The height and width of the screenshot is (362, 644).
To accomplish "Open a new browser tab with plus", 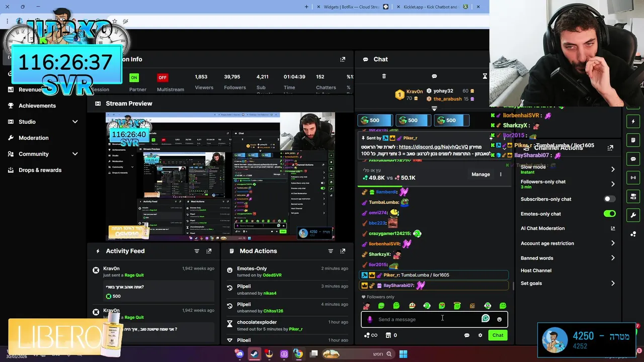I will pos(306,7).
